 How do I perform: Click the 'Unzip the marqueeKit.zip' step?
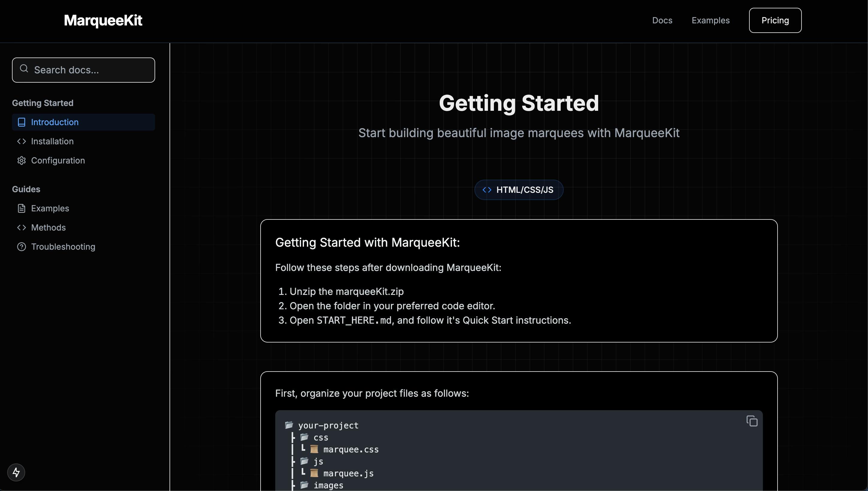(347, 291)
